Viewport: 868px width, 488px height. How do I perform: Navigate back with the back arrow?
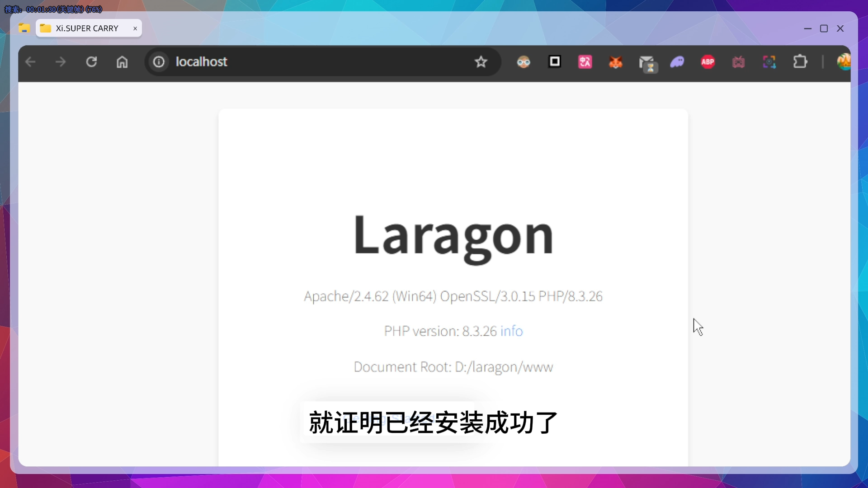tap(30, 62)
